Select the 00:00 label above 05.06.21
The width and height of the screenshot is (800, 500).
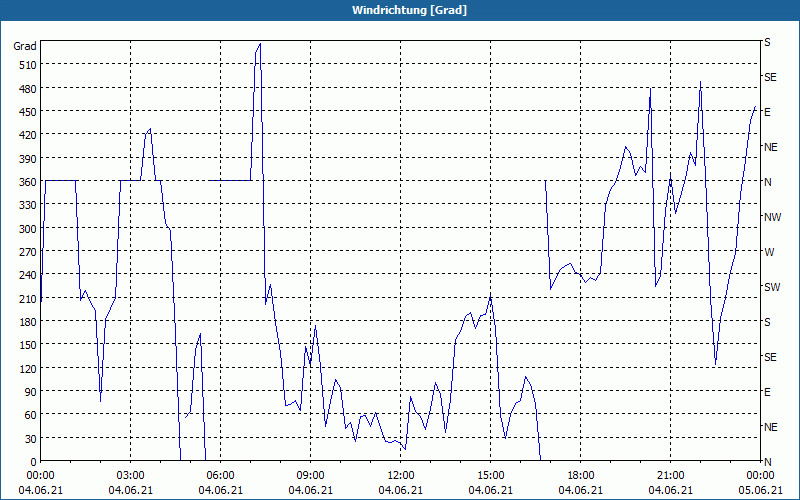click(760, 476)
